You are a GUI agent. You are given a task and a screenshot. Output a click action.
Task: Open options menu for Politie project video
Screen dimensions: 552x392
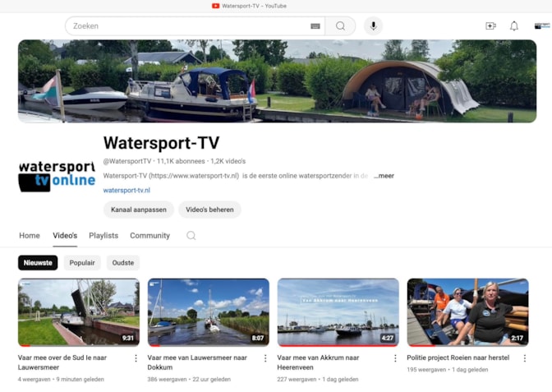pyautogui.click(x=525, y=358)
